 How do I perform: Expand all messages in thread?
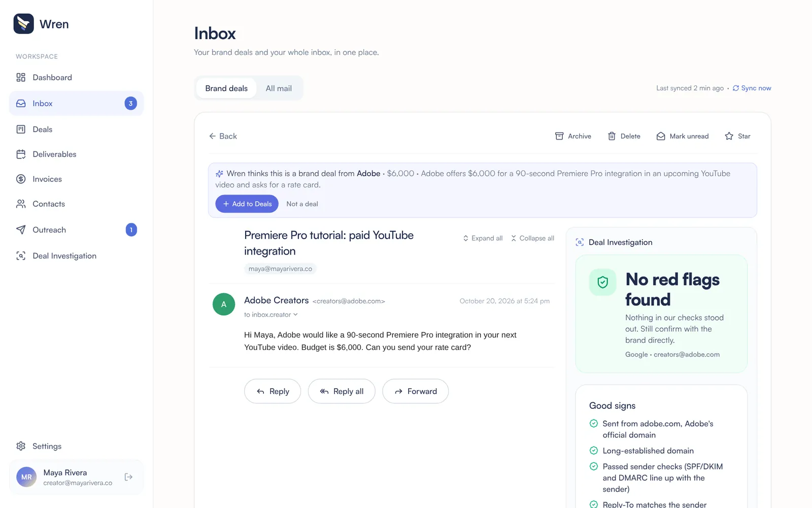click(x=483, y=238)
